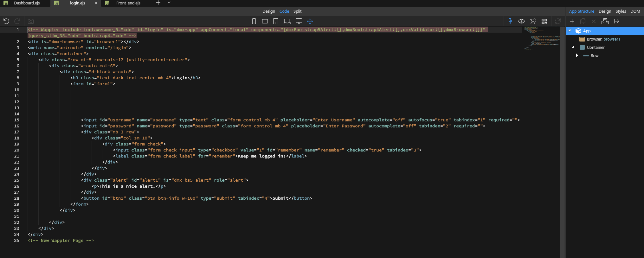This screenshot has width=644, height=258.
Task: Switch to the Front-end.ejs tab
Action: click(x=128, y=3)
